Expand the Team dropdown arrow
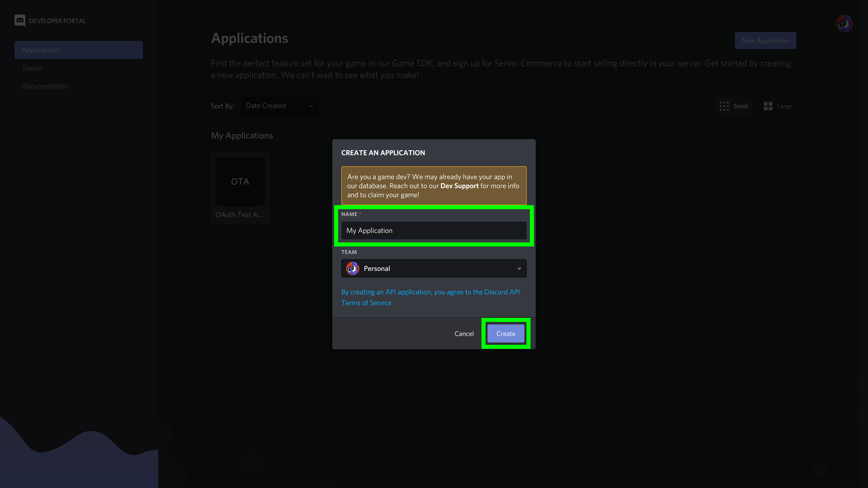This screenshot has height=488, width=868. point(519,268)
